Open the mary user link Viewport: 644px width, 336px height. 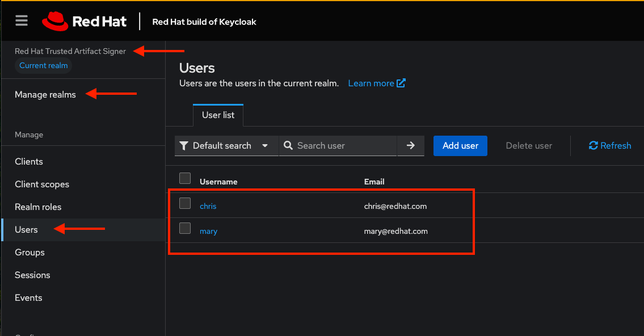[208, 231]
